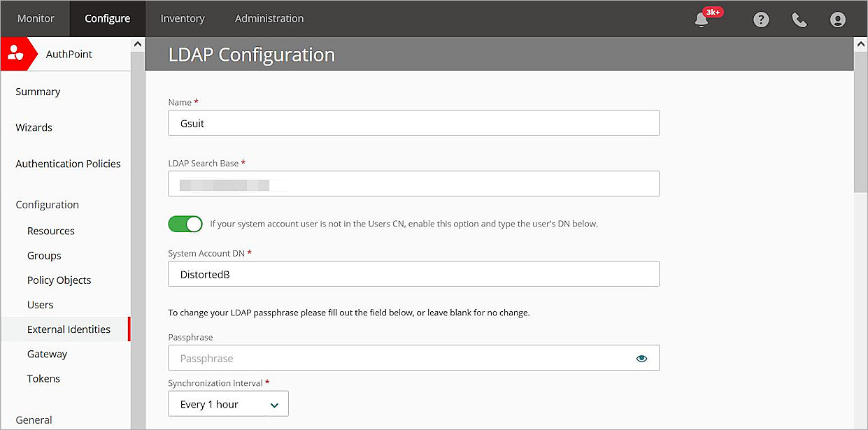
Task: Click the red AuthPoint logo icon
Action: 17,52
